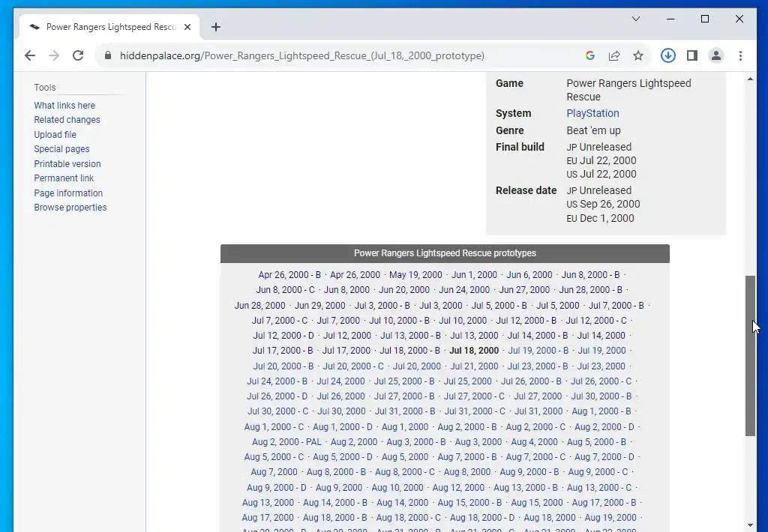The image size is (768, 532).
Task: Open Aug 18, 2000 - D prototype
Action: pyautogui.click(x=482, y=518)
